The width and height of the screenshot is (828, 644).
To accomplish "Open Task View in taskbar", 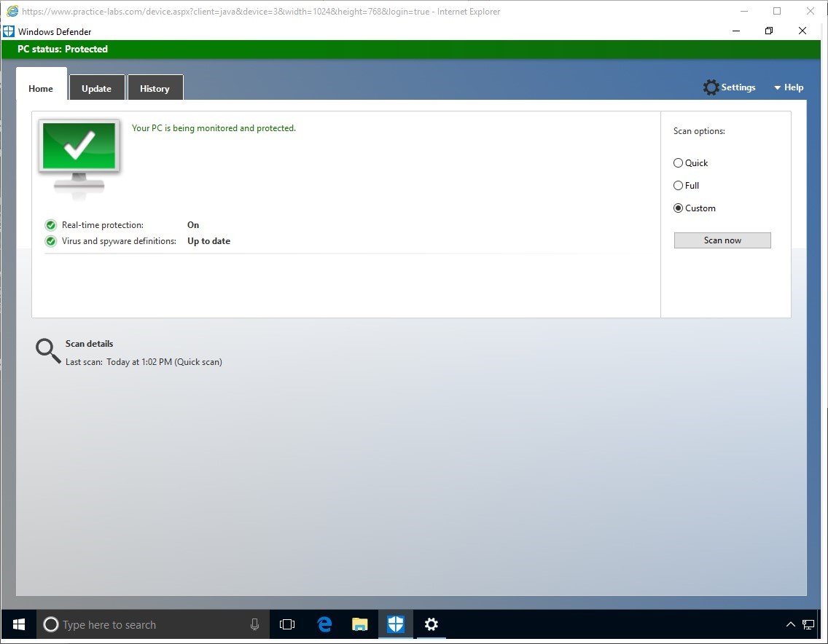I will [286, 624].
